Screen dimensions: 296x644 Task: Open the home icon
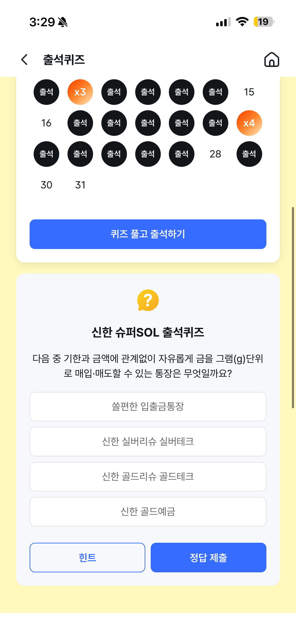point(272,60)
